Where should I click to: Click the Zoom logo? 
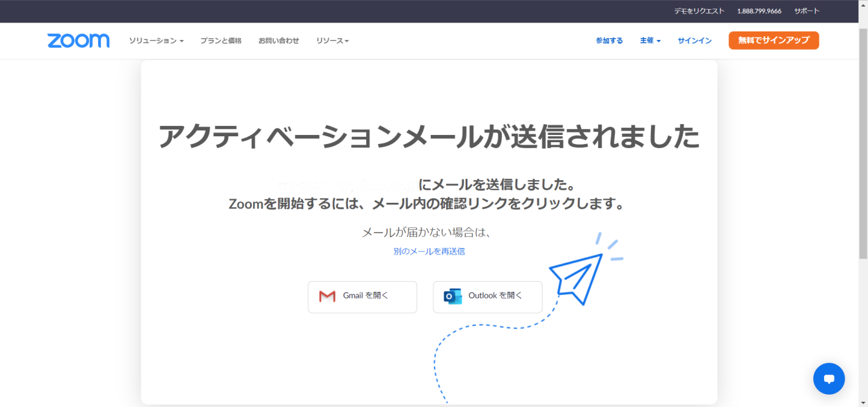tap(78, 41)
